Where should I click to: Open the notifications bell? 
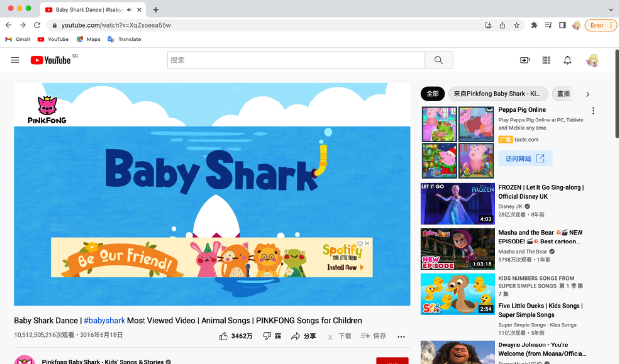point(567,60)
